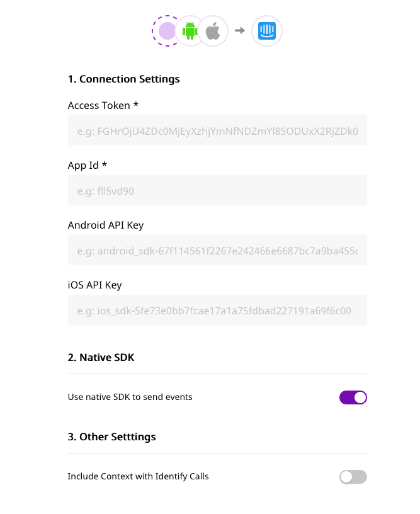420x514 pixels.
Task: Click the Android API Key label
Action: coord(106,225)
